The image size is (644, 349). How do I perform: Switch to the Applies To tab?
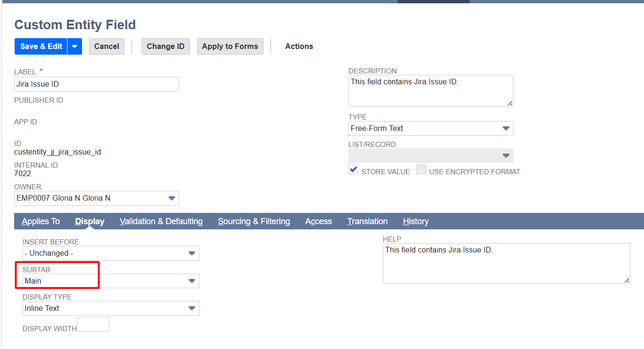pos(41,221)
